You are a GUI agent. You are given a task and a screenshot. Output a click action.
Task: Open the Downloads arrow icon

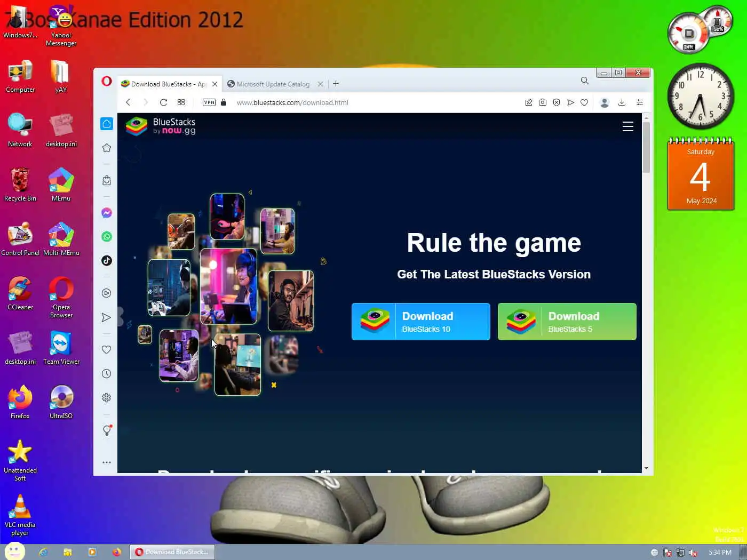[x=622, y=102]
